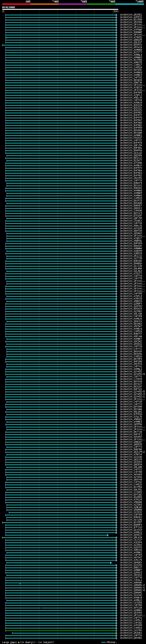Viewport: 146px width, 644px height.
Task: Click the alignment bar for UniRef100_O22932
Action: pyautogui.click(x=63, y=512)
